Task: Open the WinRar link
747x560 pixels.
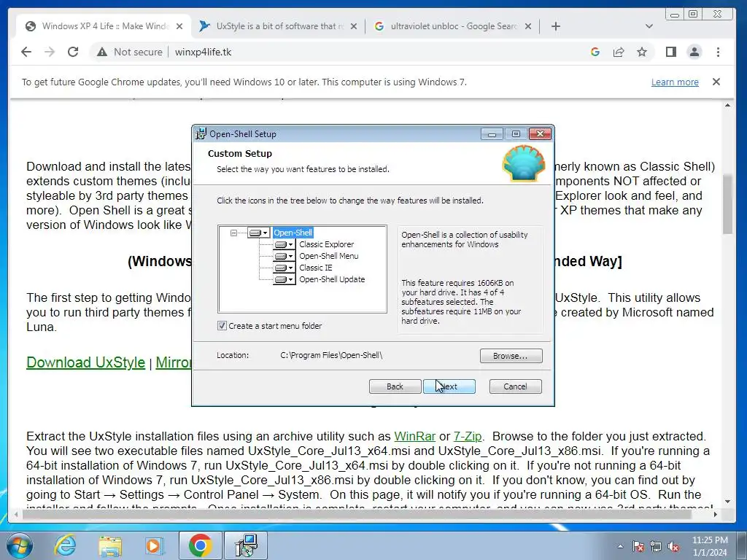Action: [414, 436]
